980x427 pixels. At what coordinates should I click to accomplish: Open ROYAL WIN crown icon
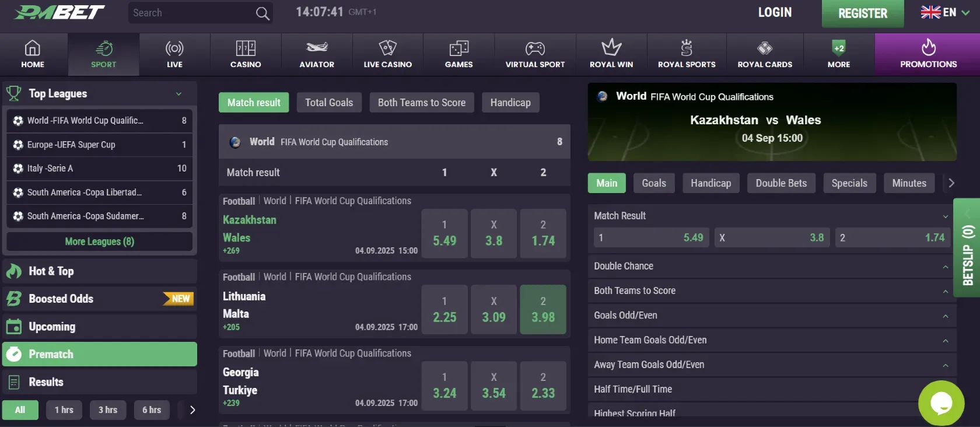point(611,47)
